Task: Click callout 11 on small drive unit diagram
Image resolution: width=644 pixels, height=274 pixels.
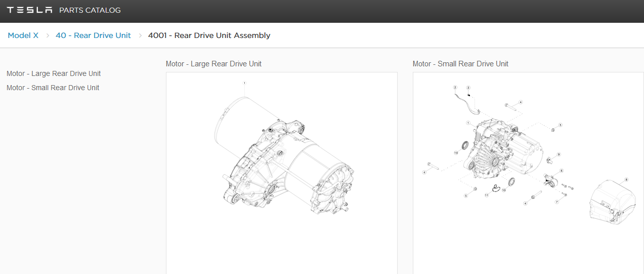Action: point(486,194)
